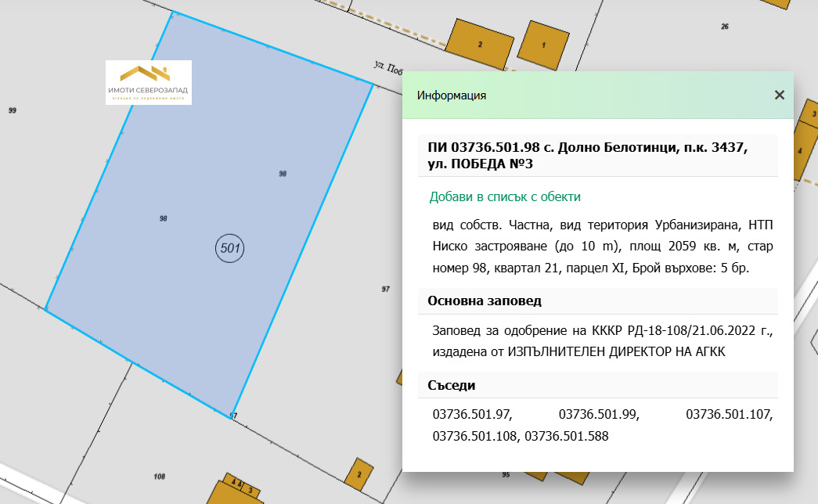Select small building 2 near parcel 108
This screenshot has width=818, height=504.
(x=359, y=474)
